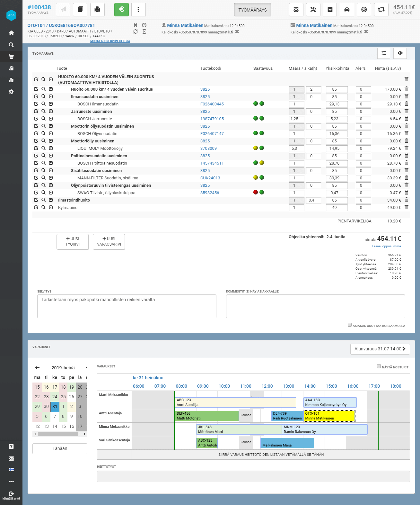Viewport: 420px width, 505px height.
Task: Click the retweet-style swap arrows button
Action: [381, 10]
